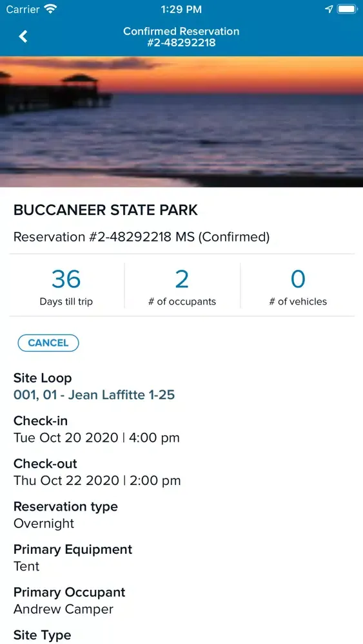Tap the Andrew Camper occupant name
Image resolution: width=363 pixels, height=644 pixels.
[x=63, y=609]
